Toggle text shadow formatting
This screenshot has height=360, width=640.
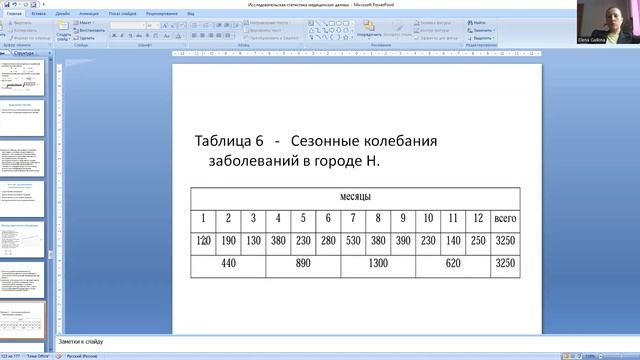click(x=147, y=36)
